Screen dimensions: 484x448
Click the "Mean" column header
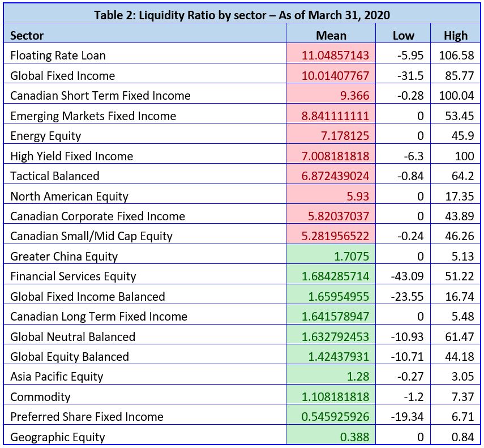pos(331,35)
